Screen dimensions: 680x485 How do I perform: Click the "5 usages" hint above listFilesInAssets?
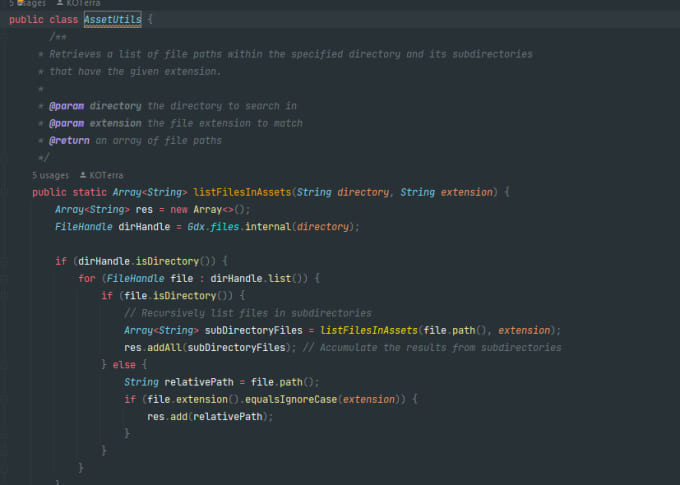[x=50, y=175]
